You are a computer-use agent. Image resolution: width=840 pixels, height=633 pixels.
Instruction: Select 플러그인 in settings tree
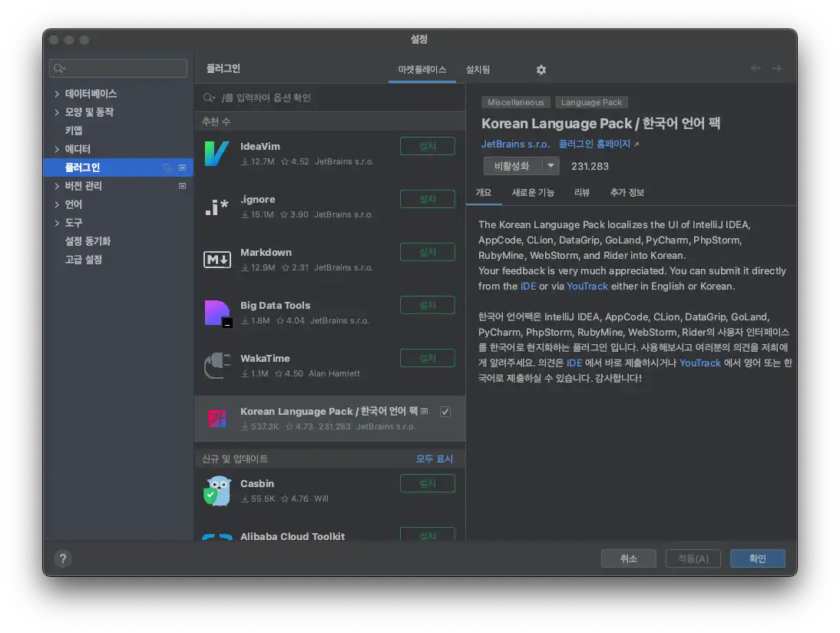click(117, 167)
